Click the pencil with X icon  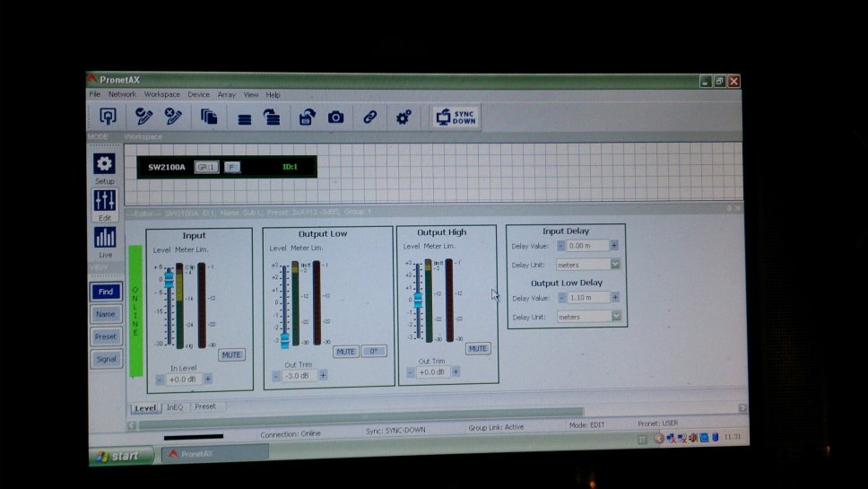coord(173,117)
